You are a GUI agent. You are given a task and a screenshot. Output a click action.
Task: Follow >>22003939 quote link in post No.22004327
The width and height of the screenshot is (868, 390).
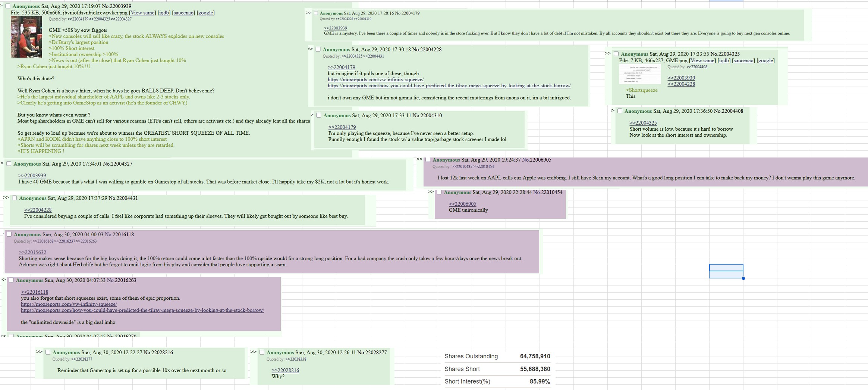(x=32, y=175)
